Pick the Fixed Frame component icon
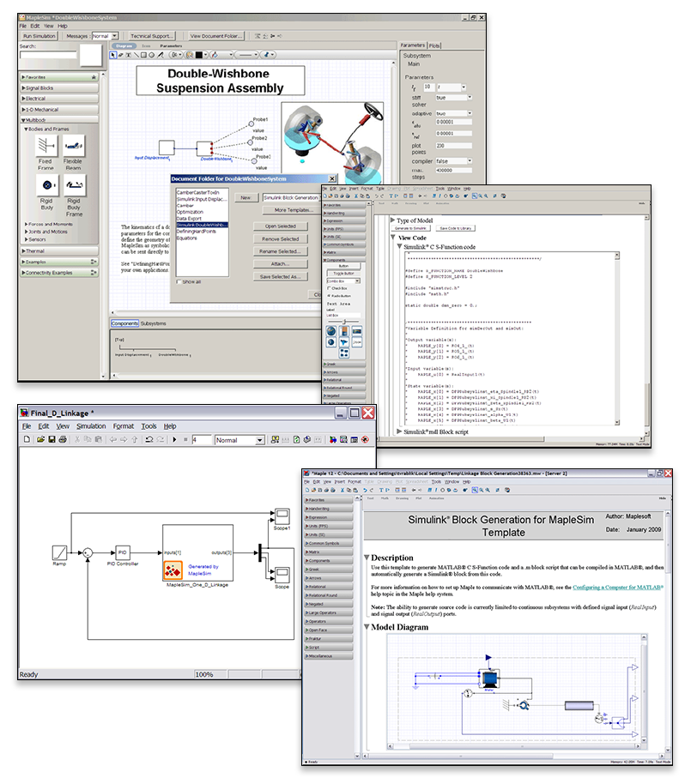Image resolution: width=691 pixels, height=784 pixels. pos(46,146)
